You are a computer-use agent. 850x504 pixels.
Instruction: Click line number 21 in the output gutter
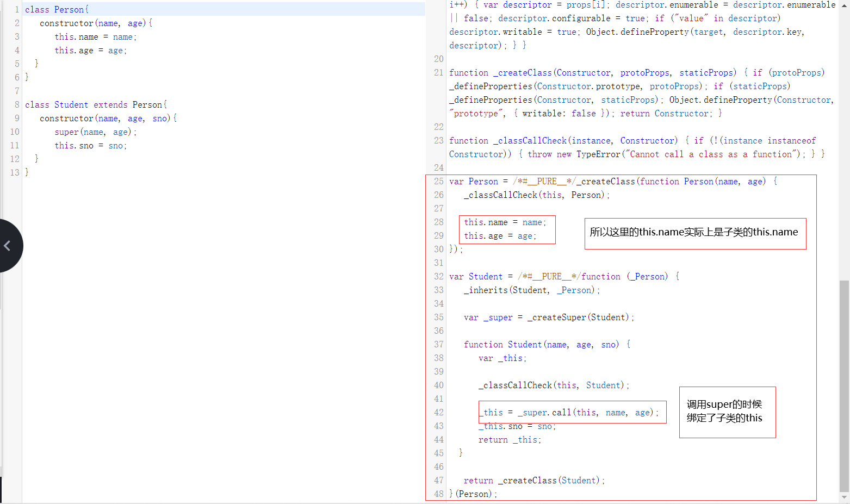coord(439,72)
